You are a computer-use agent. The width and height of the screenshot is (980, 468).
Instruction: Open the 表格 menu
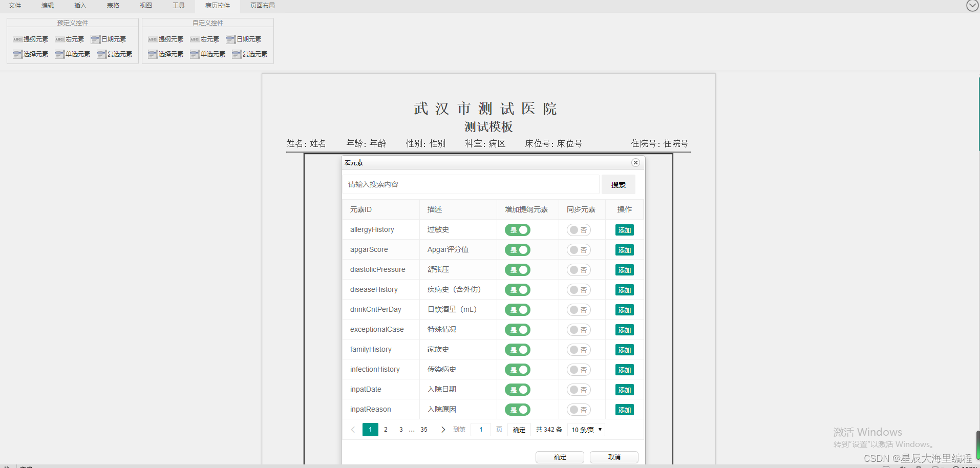[x=113, y=6]
